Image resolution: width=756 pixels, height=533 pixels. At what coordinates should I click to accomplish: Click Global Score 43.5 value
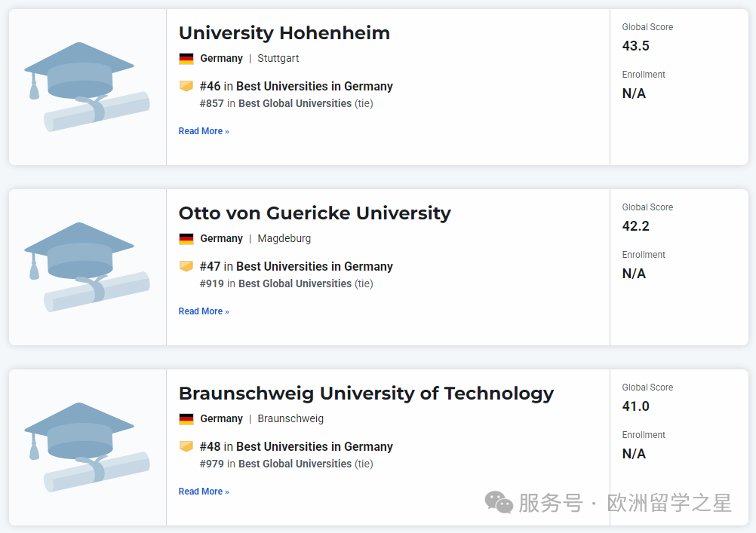pos(636,46)
